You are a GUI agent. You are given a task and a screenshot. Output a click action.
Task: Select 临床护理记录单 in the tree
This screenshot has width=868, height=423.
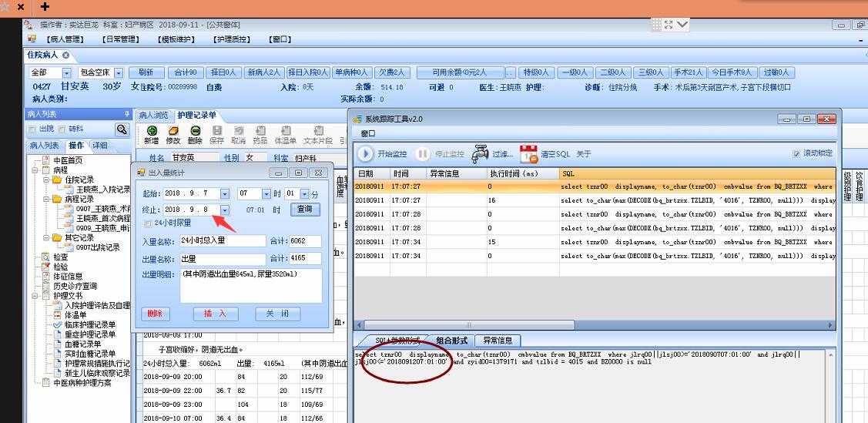(x=89, y=325)
